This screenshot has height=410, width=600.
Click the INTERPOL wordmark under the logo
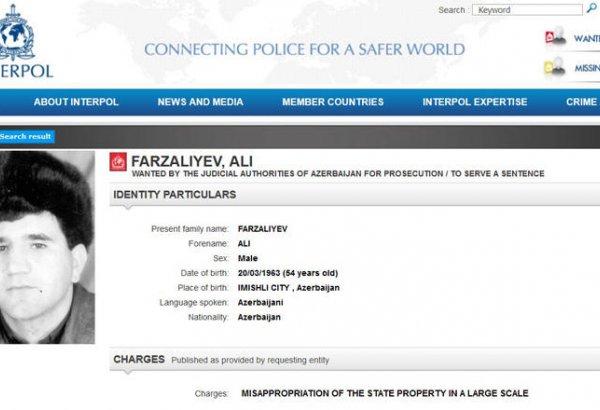point(26,71)
